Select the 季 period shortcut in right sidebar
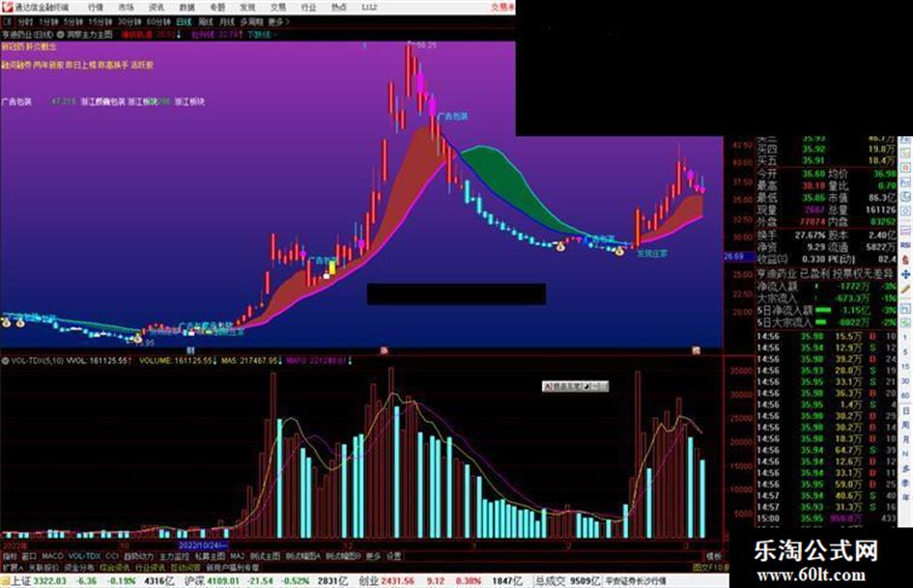The image size is (913, 588). click(905, 483)
